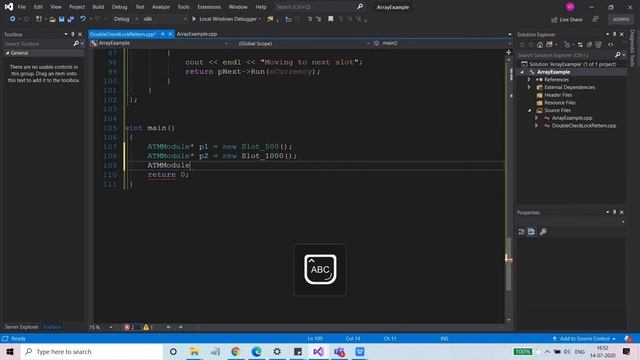Click Solution Explorer Show All Files icon
640x360 pixels.
point(598,44)
